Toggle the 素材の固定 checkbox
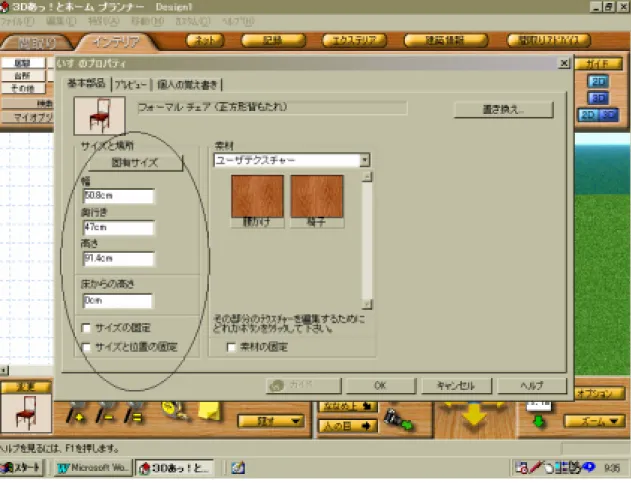Viewport: 631px width, 483px height. (x=231, y=347)
